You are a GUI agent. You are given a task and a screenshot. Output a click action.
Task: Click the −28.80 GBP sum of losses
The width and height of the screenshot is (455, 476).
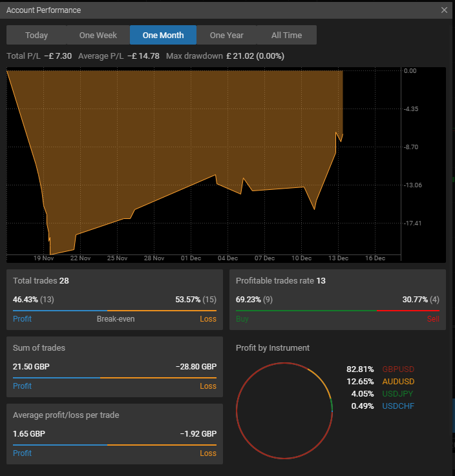point(196,367)
